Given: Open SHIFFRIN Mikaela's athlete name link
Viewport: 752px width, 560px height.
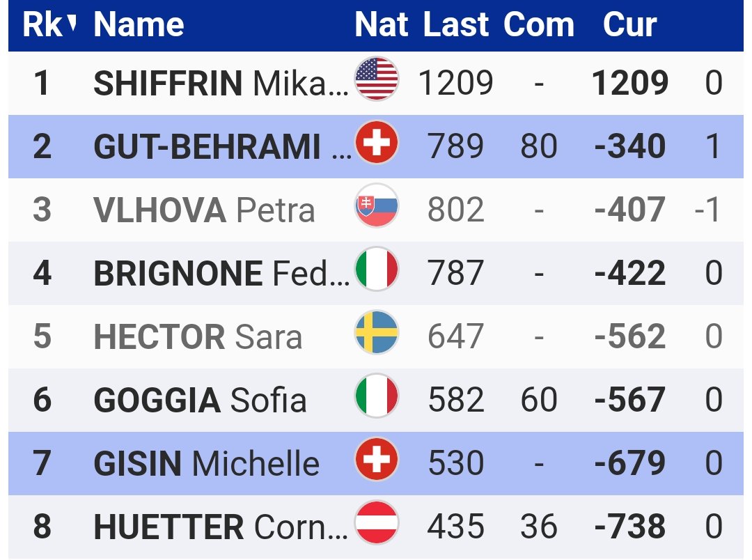Looking at the screenshot, I should tap(221, 83).
